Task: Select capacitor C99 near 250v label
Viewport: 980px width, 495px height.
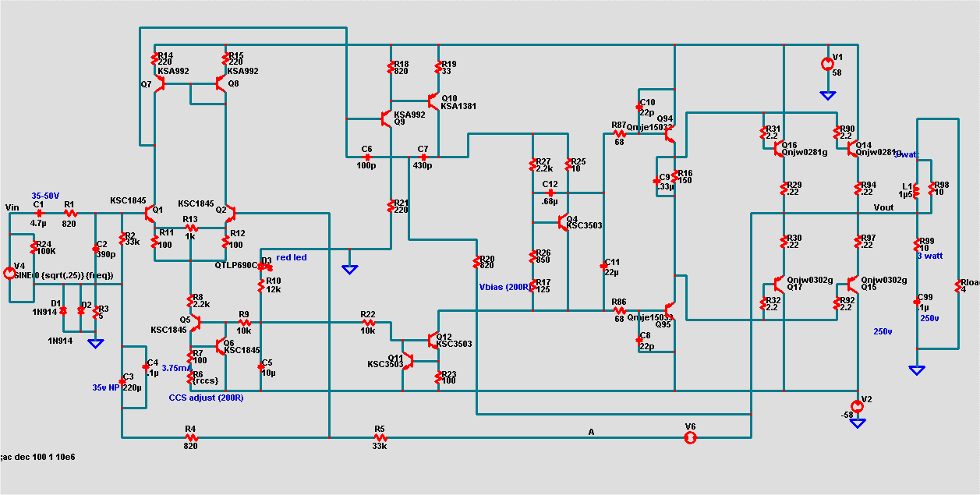Action: [x=918, y=302]
